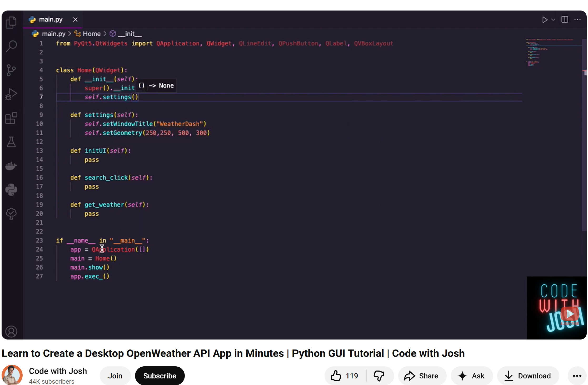The width and height of the screenshot is (588, 385).
Task: Open the Explorer files icon in sidebar
Action: [x=11, y=22]
